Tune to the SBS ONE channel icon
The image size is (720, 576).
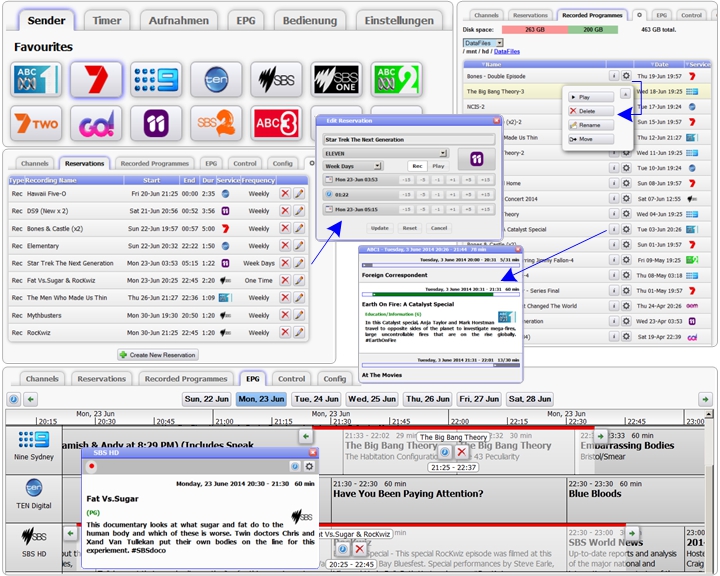(x=336, y=80)
